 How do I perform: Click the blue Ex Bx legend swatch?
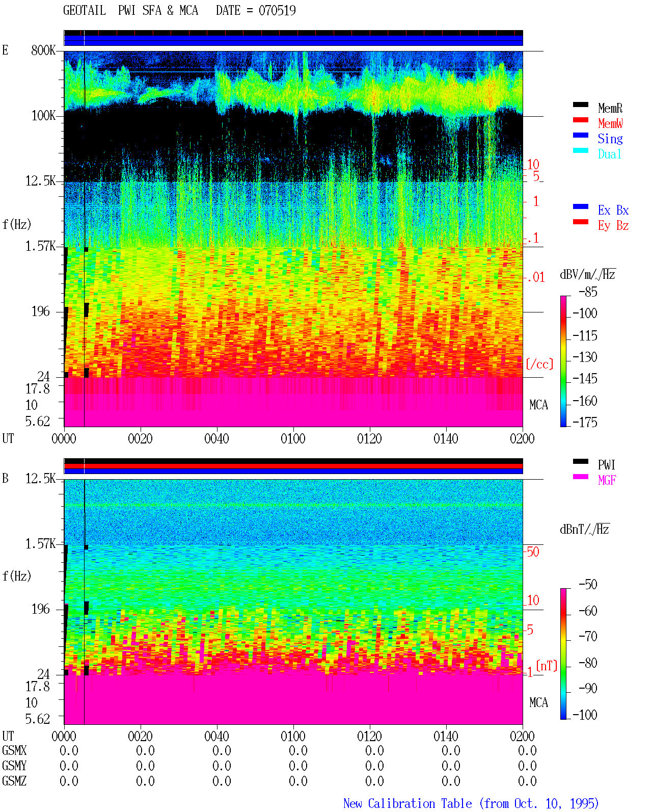pyautogui.click(x=581, y=207)
